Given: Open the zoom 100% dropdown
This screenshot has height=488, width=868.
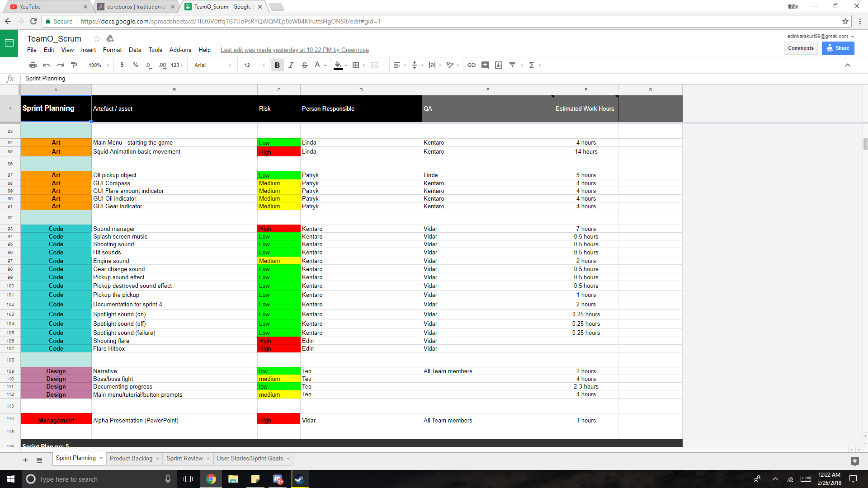Looking at the screenshot, I should 99,65.
